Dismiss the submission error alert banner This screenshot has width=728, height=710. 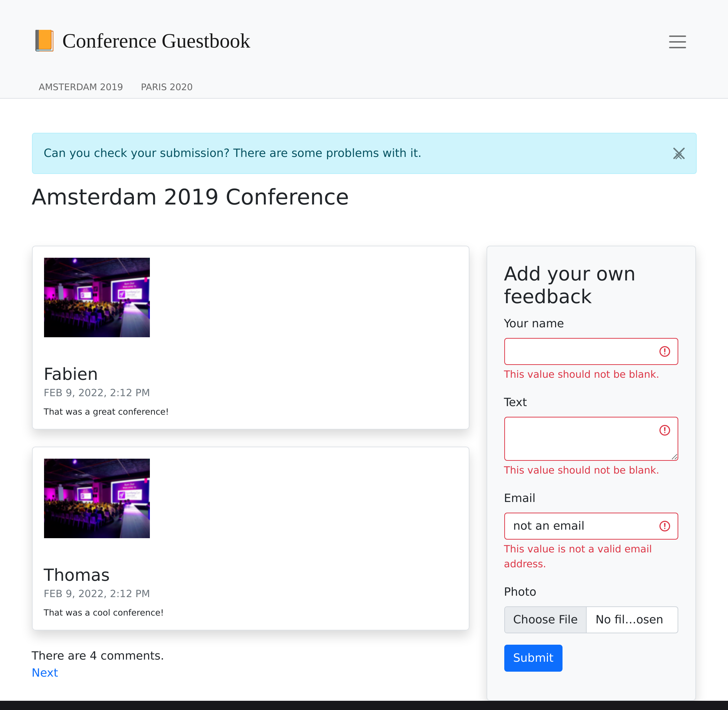pos(679,154)
